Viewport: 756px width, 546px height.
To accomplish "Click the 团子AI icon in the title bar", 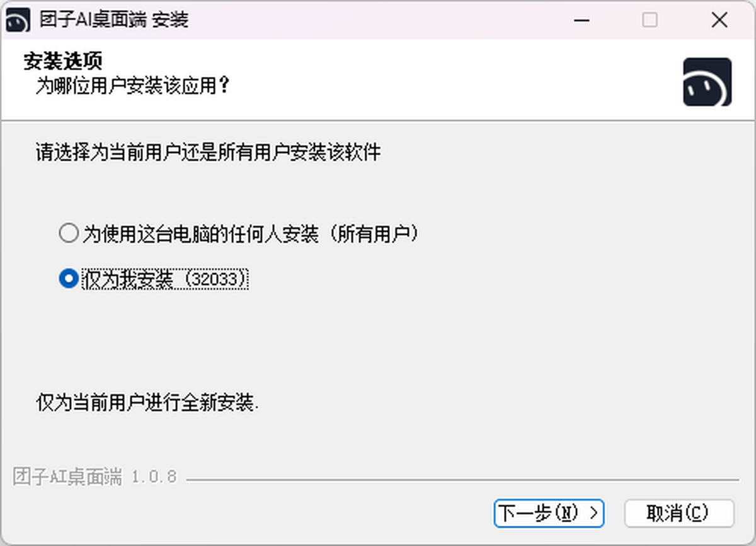I will point(18,21).
